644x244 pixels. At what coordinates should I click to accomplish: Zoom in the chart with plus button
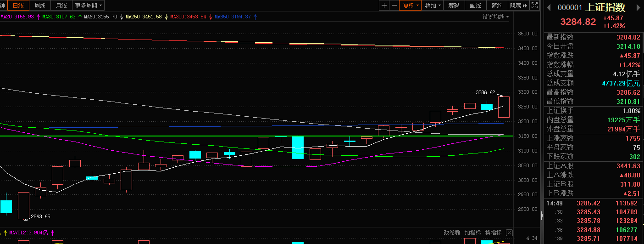[384, 6]
